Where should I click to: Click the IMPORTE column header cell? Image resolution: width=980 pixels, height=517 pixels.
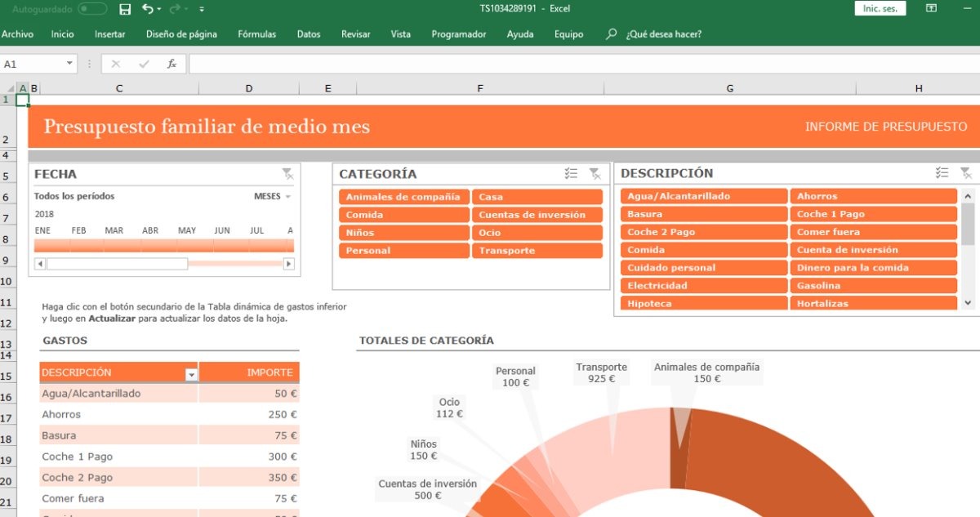(249, 372)
